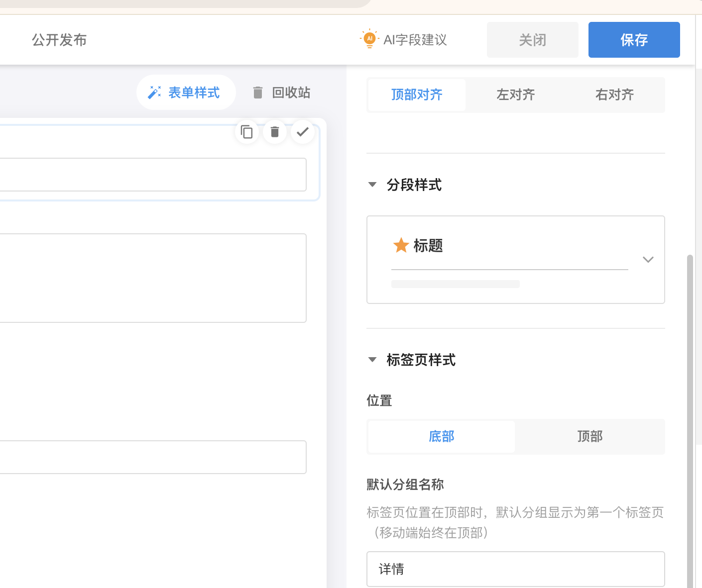
Task: Click the checkmark icon on the selected field
Action: pyautogui.click(x=303, y=132)
